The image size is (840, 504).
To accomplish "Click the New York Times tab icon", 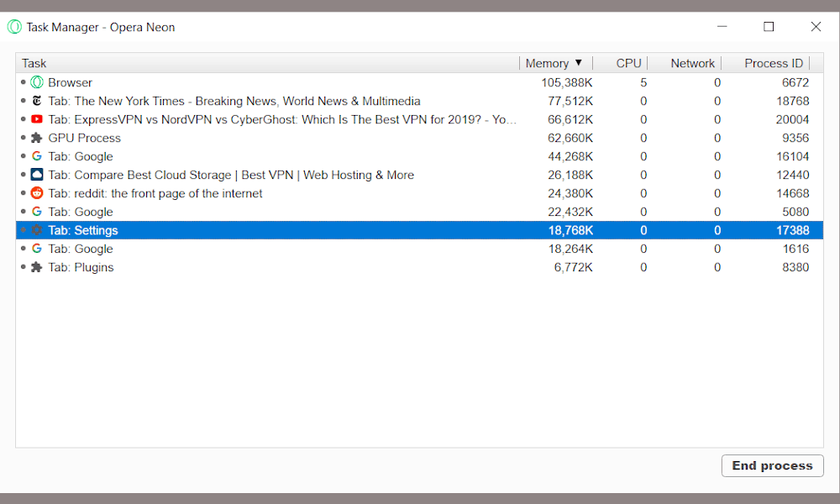I will coord(37,101).
